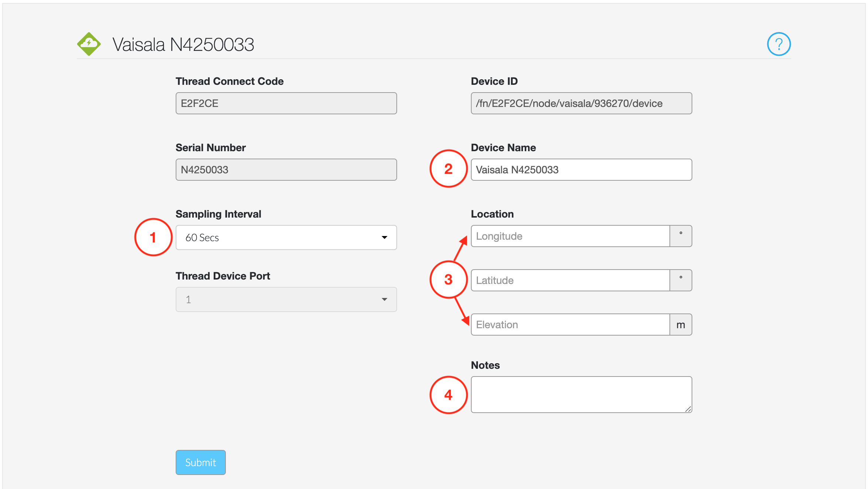Click the Serial Number field

[286, 170]
